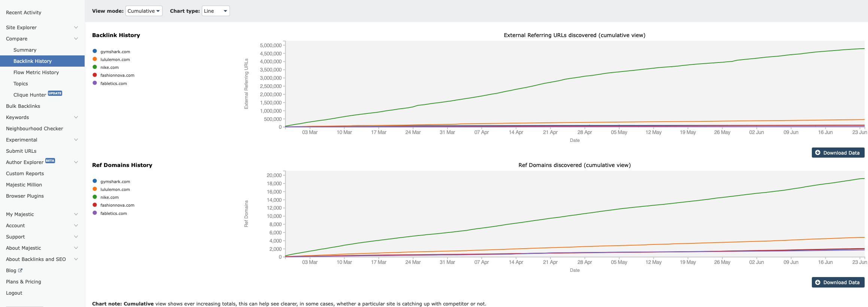
Task: Expand the Site Explorer chevron in sidebar
Action: (76, 27)
